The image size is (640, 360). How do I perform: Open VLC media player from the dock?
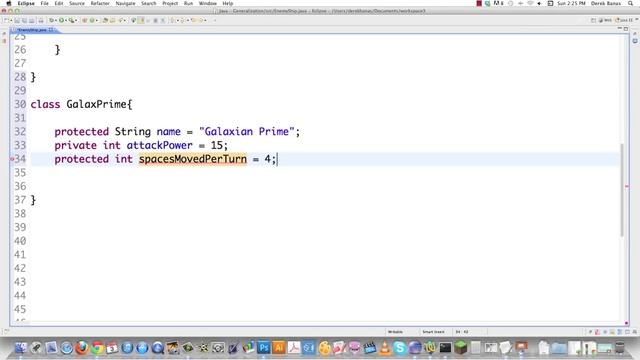coord(384,348)
